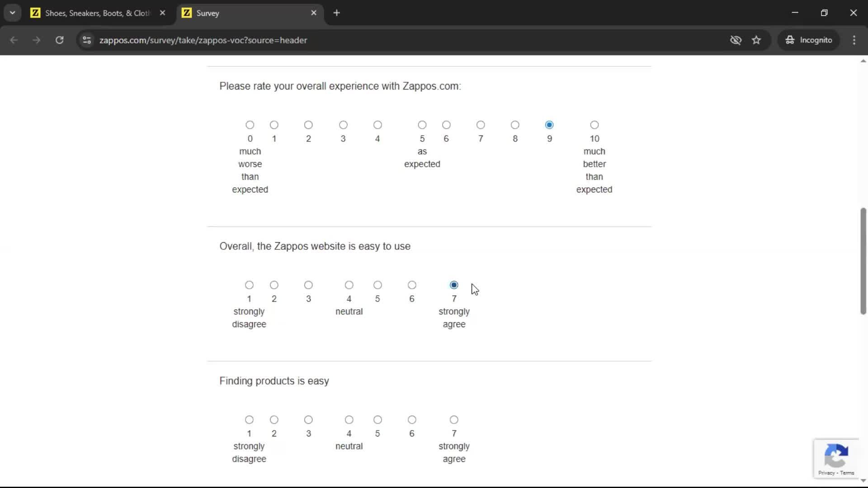The image size is (868, 488).
Task: Pick 1 strongly disagree for finding products
Action: (x=249, y=419)
